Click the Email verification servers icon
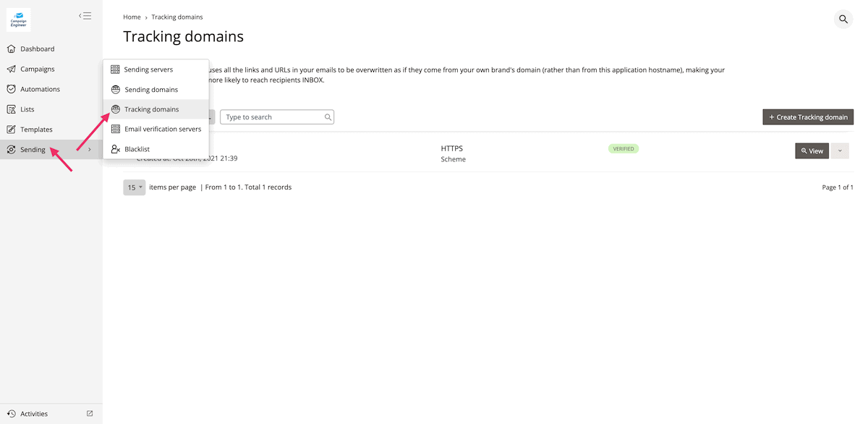Viewport: 868px width, 424px height. 115,129
